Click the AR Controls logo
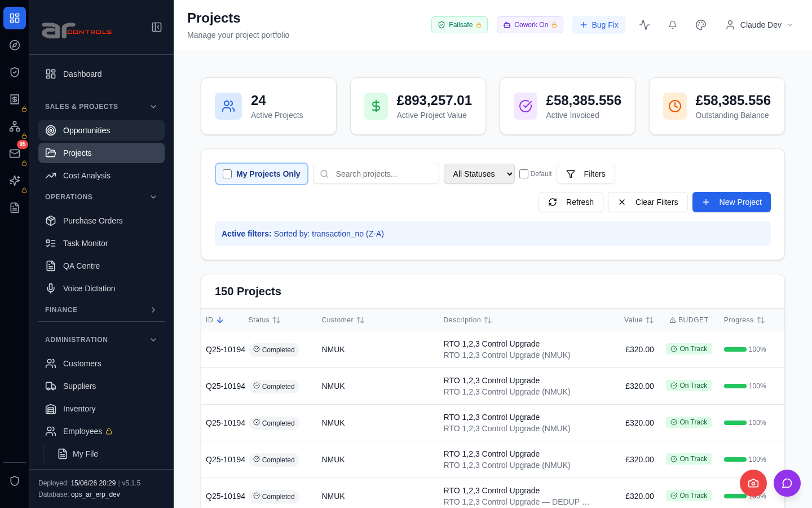Screen dimensions: 812x508 (x=77, y=30)
